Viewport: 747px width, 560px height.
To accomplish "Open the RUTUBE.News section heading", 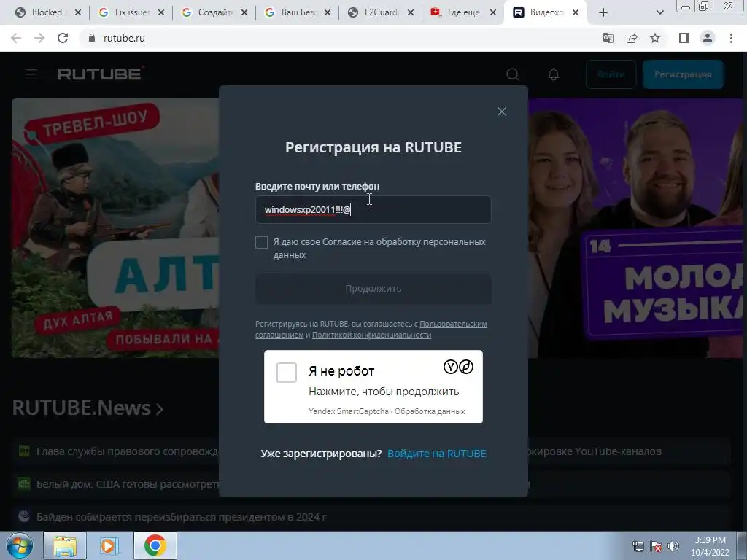I will coord(88,408).
